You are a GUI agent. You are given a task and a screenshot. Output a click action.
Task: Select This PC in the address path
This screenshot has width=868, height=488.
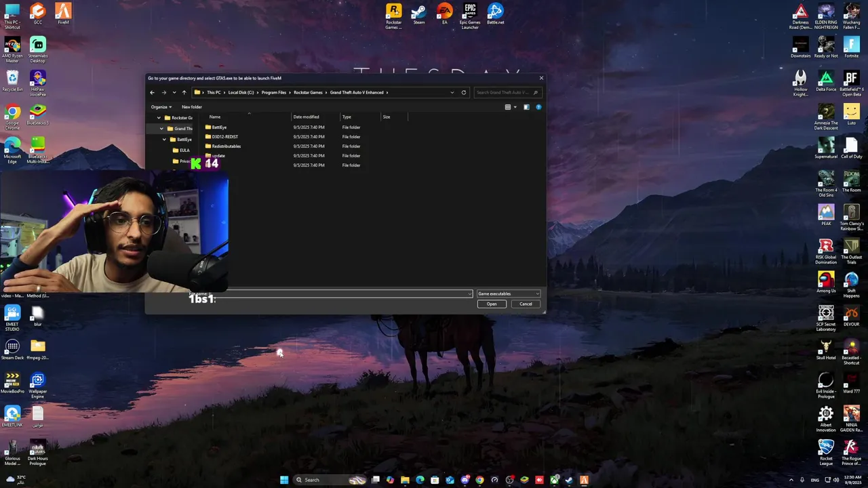(214, 92)
